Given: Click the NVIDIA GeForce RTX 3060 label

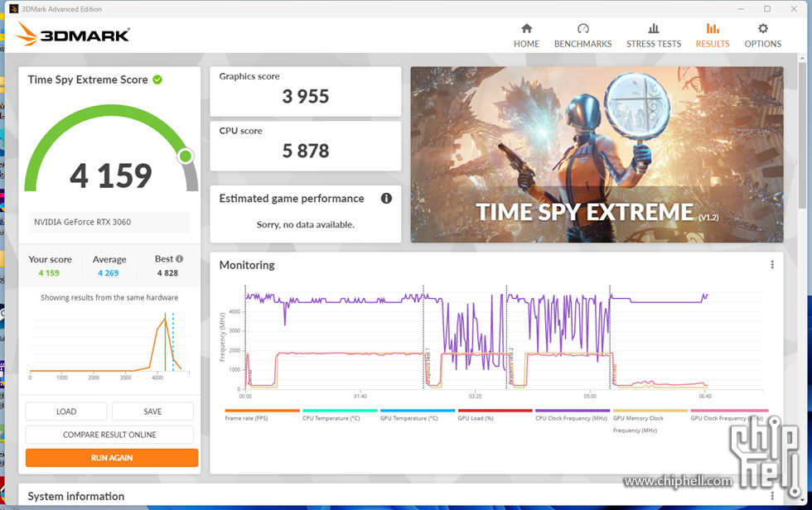Looking at the screenshot, I should coord(109,222).
